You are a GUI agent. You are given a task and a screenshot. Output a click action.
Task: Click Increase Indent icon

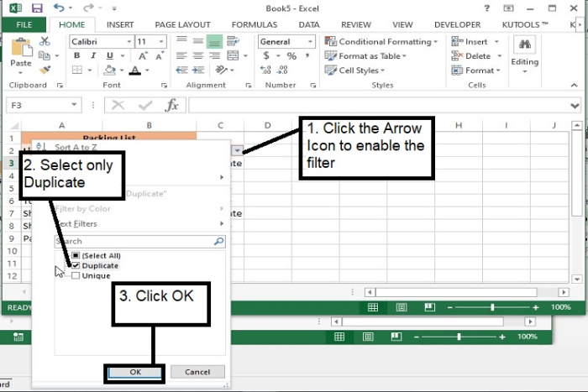click(198, 70)
